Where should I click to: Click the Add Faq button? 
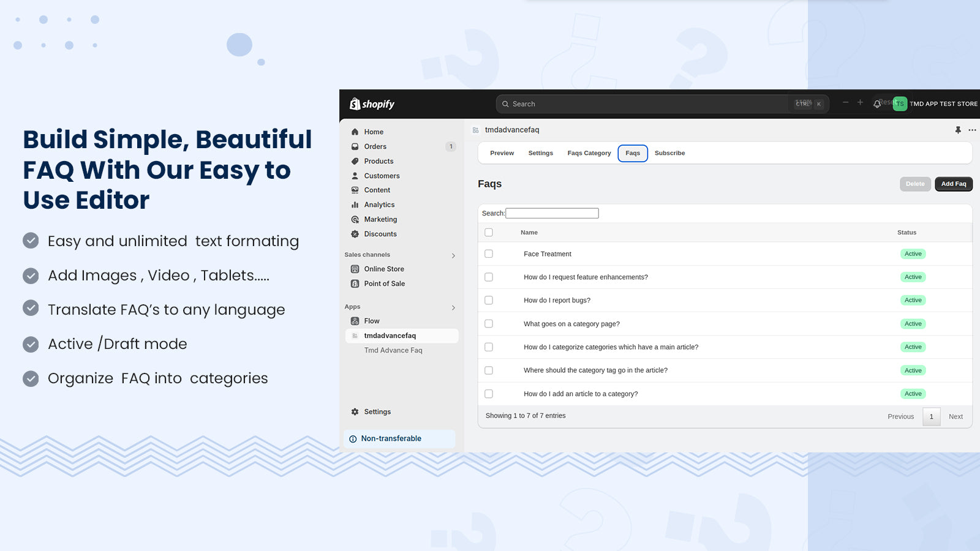tap(954, 184)
